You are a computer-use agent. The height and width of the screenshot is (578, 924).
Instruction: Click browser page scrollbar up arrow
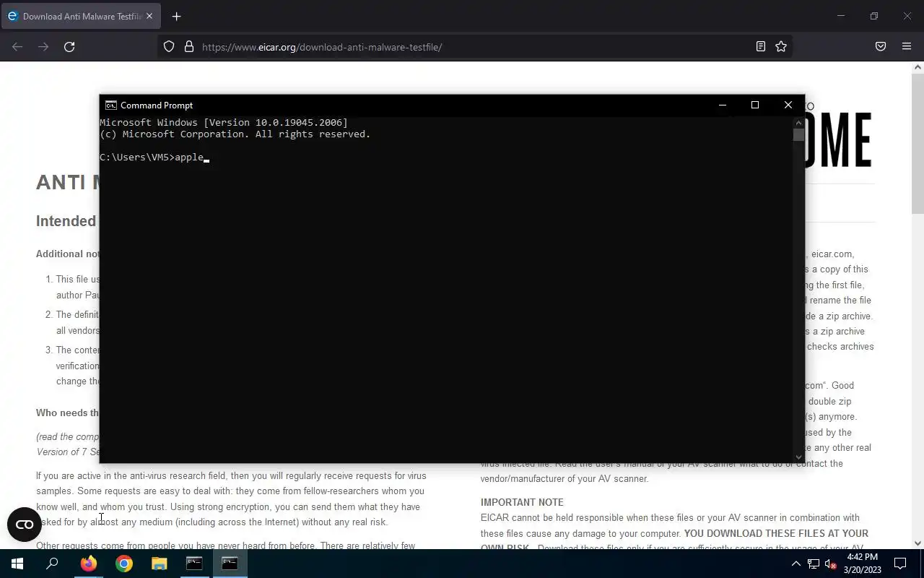click(x=918, y=67)
